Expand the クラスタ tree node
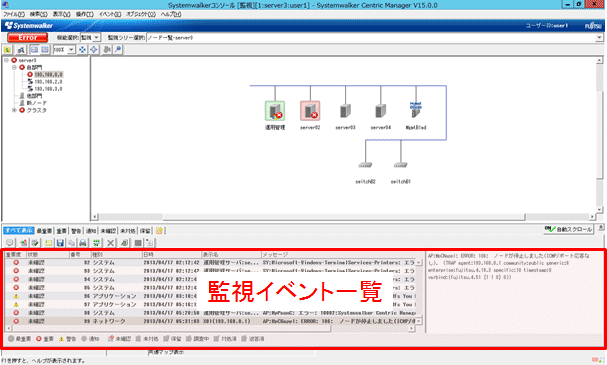607x365 pixels. point(14,110)
